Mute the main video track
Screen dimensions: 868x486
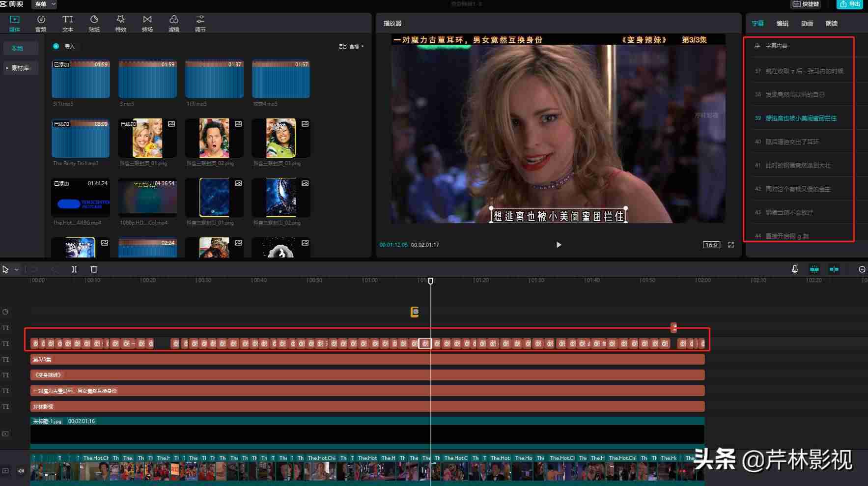tap(21, 471)
